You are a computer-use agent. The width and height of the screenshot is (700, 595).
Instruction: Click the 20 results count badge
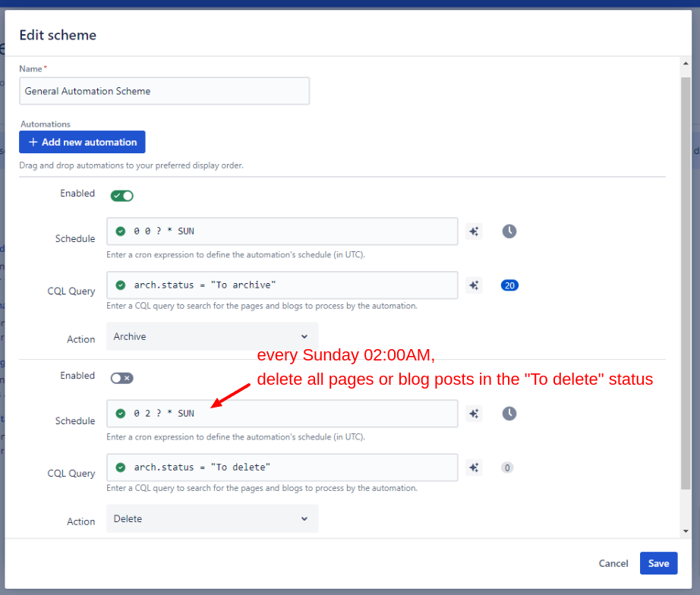pyautogui.click(x=509, y=285)
